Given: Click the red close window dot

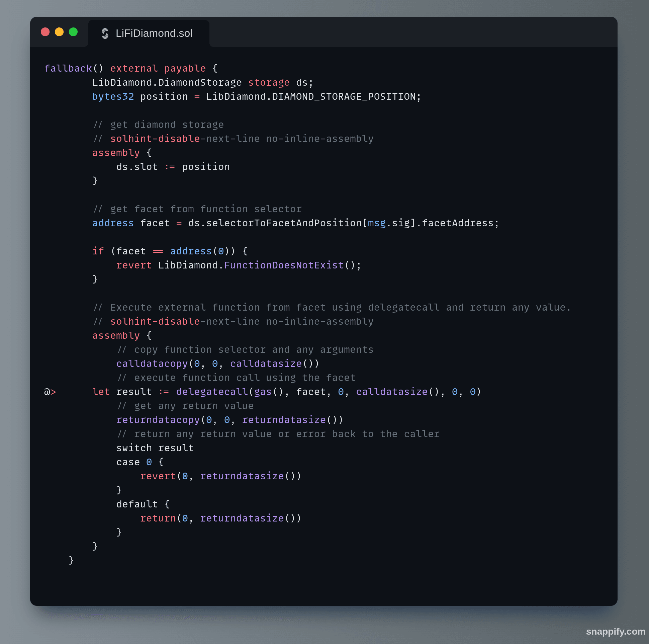Looking at the screenshot, I should (x=45, y=32).
